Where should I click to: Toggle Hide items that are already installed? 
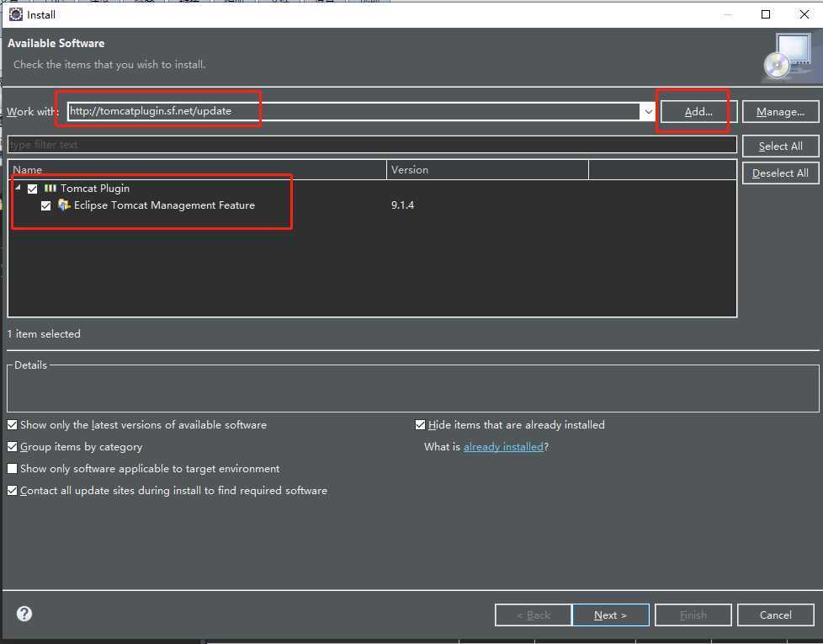(x=420, y=424)
